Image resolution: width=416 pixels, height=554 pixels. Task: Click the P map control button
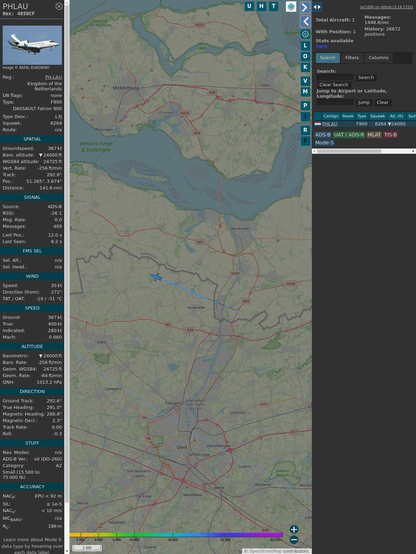coord(305,105)
